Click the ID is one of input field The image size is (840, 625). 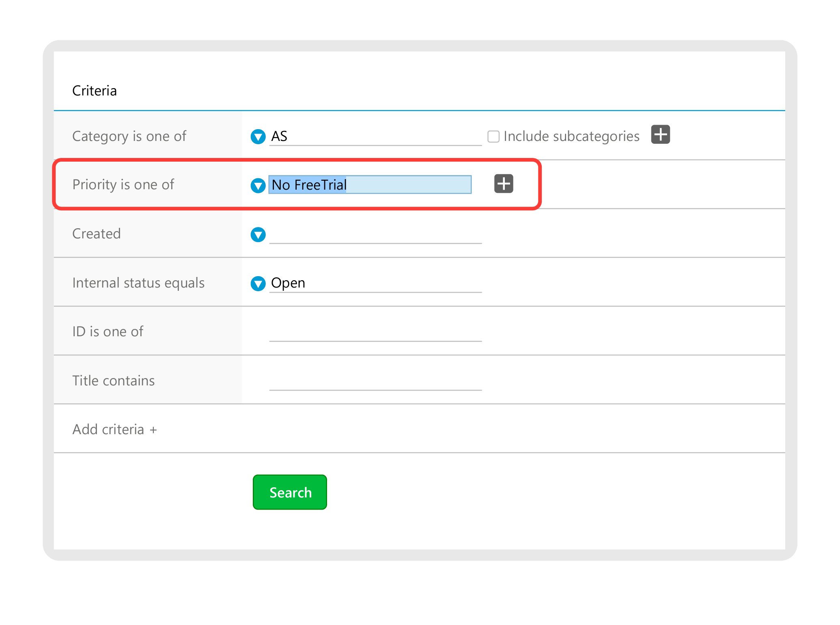tap(375, 332)
